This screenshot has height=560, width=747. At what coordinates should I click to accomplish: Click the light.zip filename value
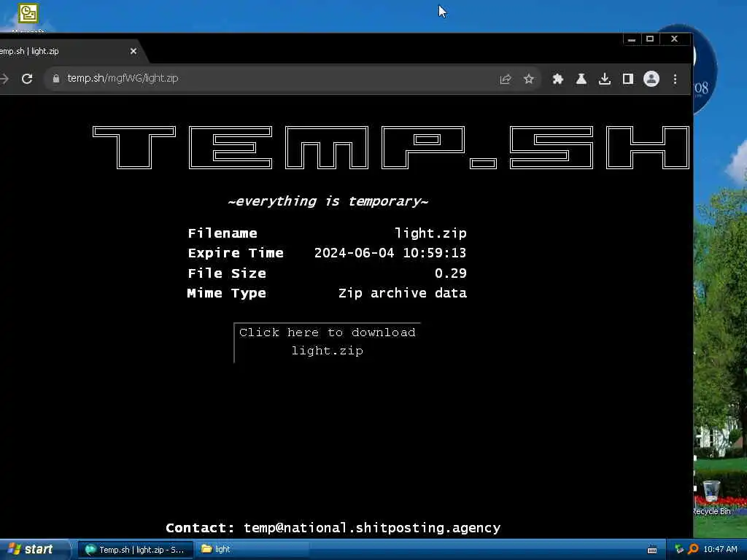430,233
